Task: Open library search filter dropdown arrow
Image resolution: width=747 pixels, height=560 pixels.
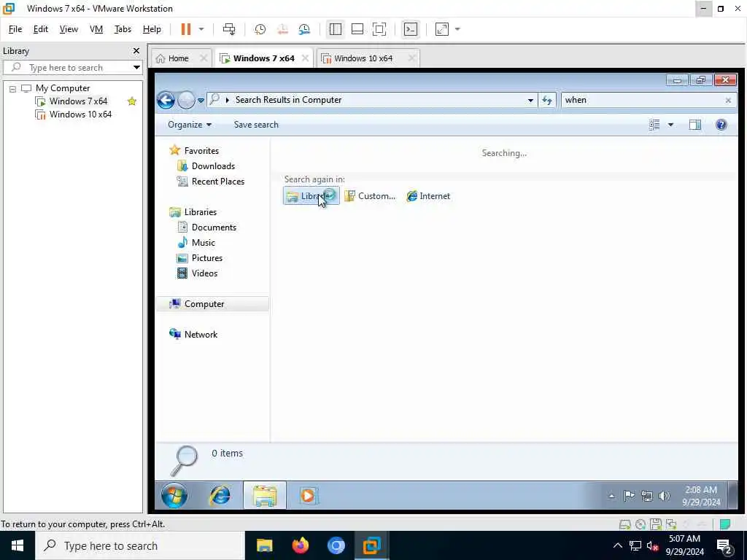Action: click(136, 67)
